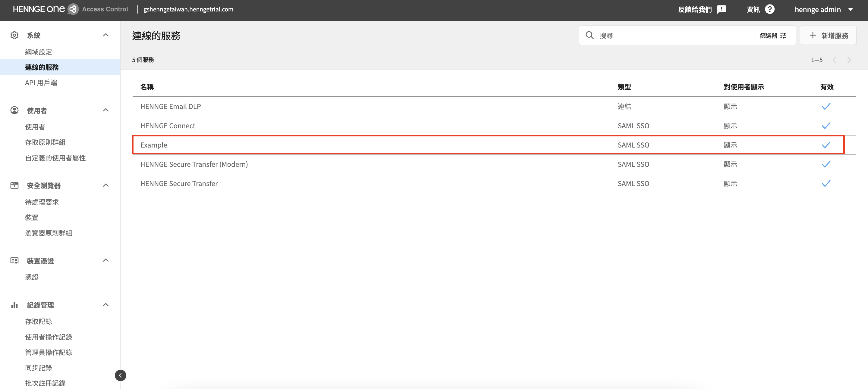
Task: Go to the previous page arrow
Action: tap(835, 60)
